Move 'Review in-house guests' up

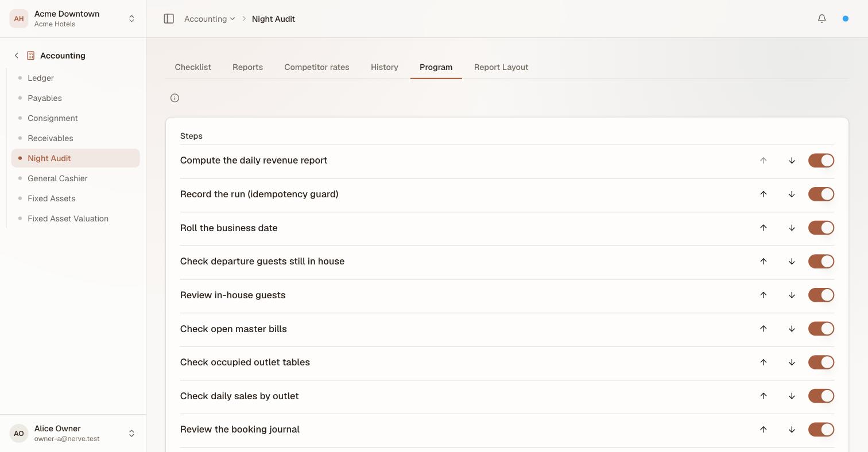click(764, 295)
